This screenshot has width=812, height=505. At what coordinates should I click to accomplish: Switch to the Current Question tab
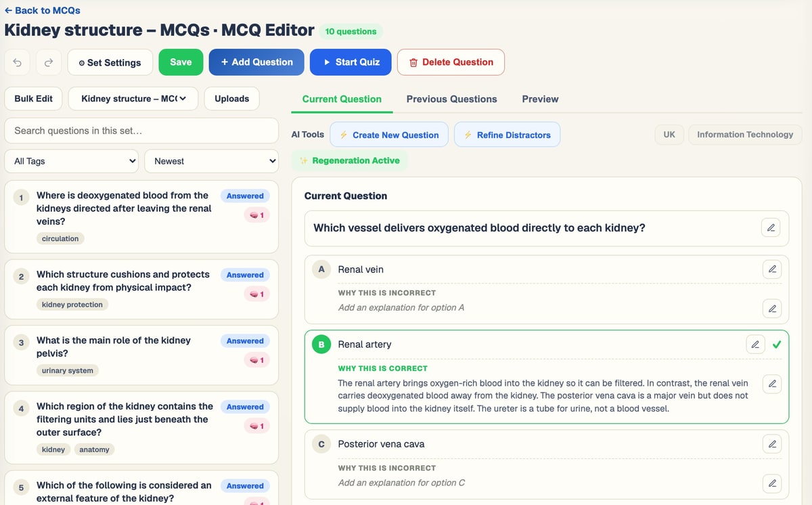pyautogui.click(x=342, y=99)
